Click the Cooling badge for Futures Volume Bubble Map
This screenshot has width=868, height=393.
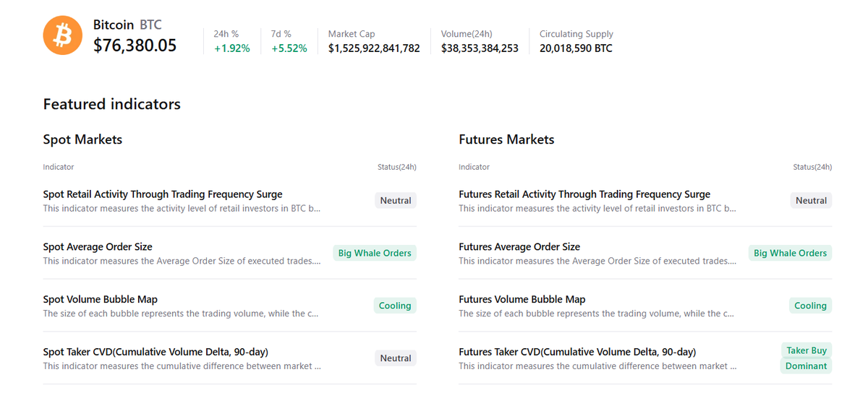(x=810, y=306)
